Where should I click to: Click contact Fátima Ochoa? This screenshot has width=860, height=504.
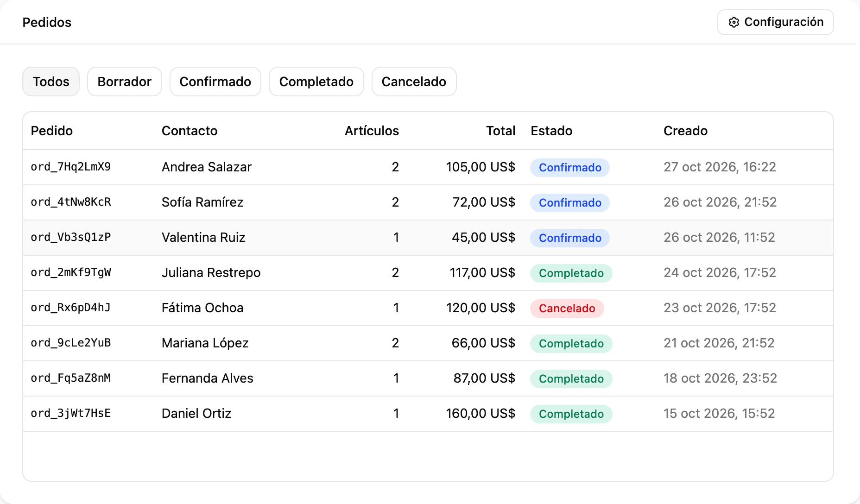pyautogui.click(x=202, y=308)
